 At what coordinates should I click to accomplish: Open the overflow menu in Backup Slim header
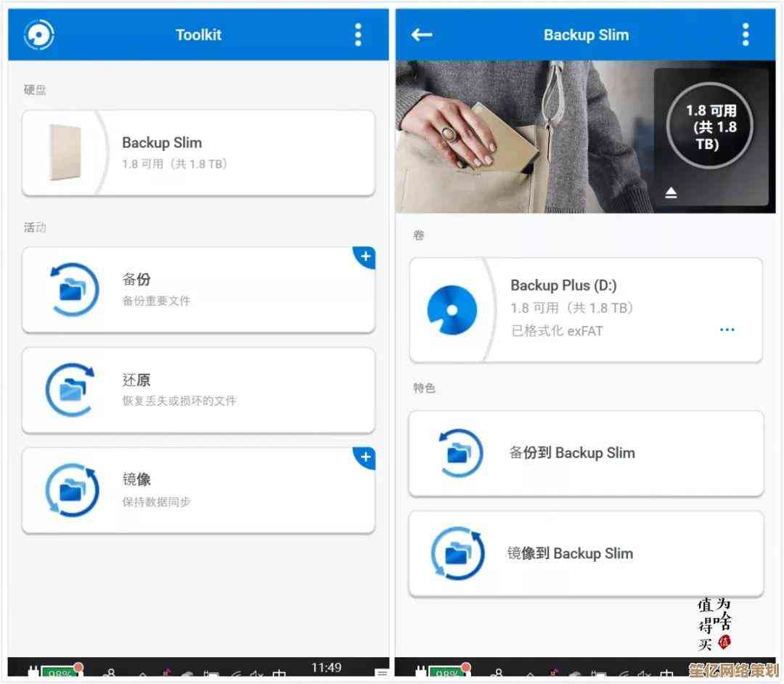pyautogui.click(x=745, y=34)
